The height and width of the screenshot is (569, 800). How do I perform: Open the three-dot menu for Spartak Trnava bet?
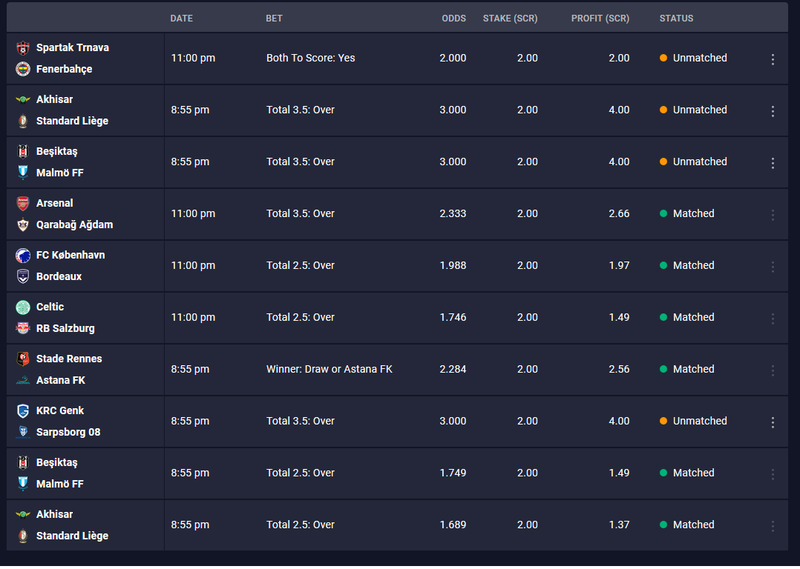point(773,59)
